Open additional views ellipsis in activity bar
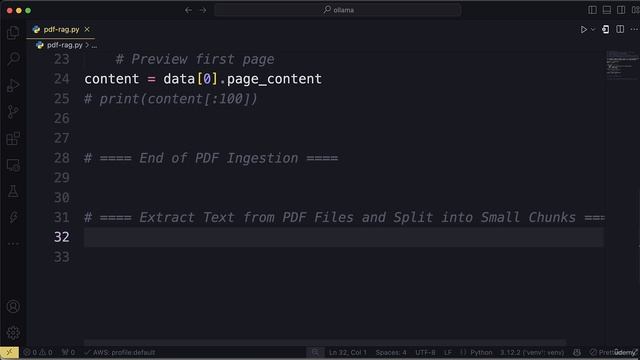 tap(13, 244)
